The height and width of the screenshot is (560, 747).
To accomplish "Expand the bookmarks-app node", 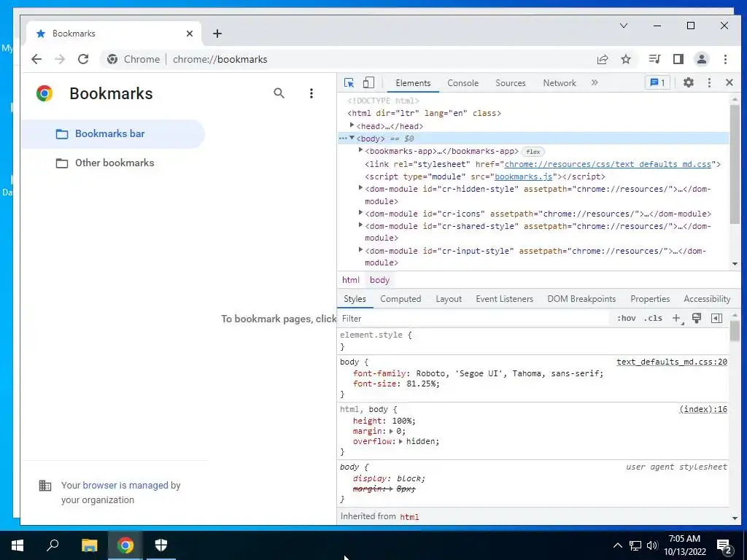I will 360,150.
